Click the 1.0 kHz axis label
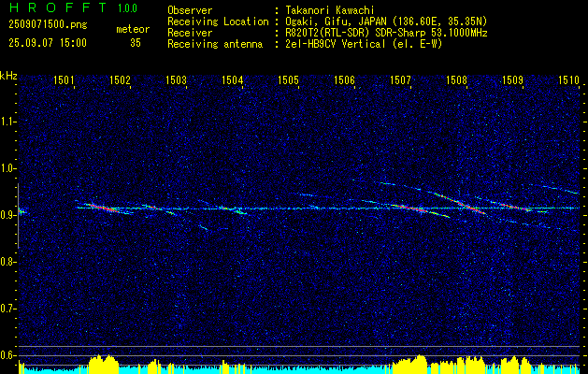Viewport: 588px width, 374px height. 7,168
